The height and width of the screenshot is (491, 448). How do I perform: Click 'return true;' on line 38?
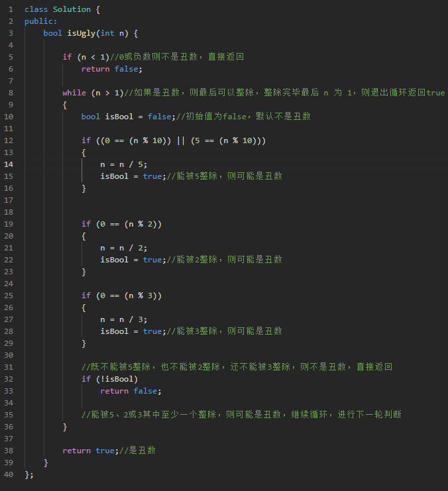click(x=91, y=451)
